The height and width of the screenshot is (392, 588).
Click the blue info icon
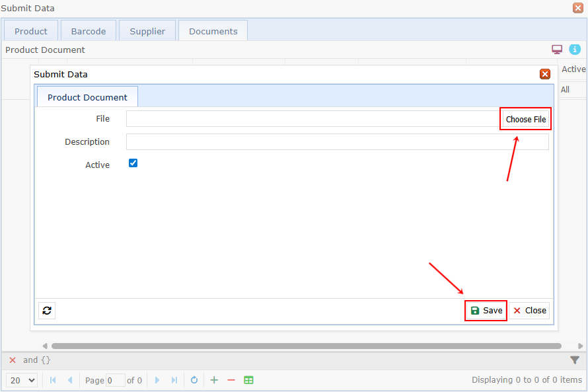pos(575,50)
